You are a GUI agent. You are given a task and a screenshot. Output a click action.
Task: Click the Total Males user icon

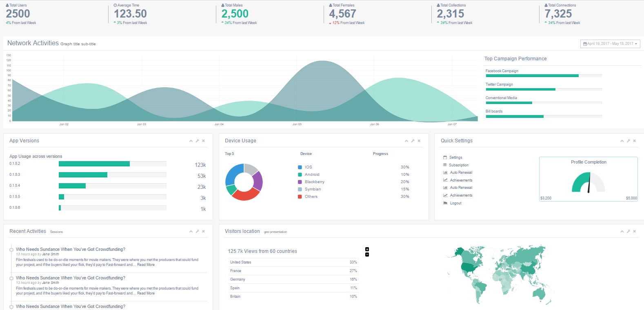pyautogui.click(x=223, y=5)
